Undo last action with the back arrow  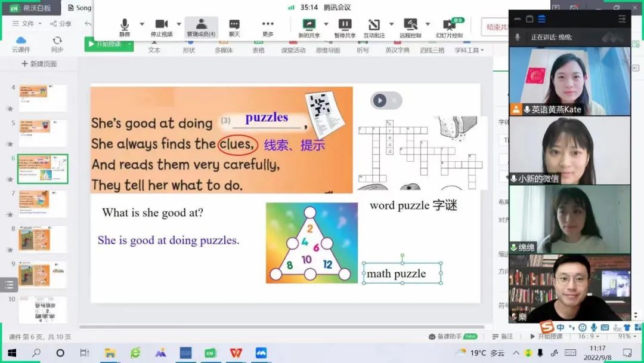point(88,23)
